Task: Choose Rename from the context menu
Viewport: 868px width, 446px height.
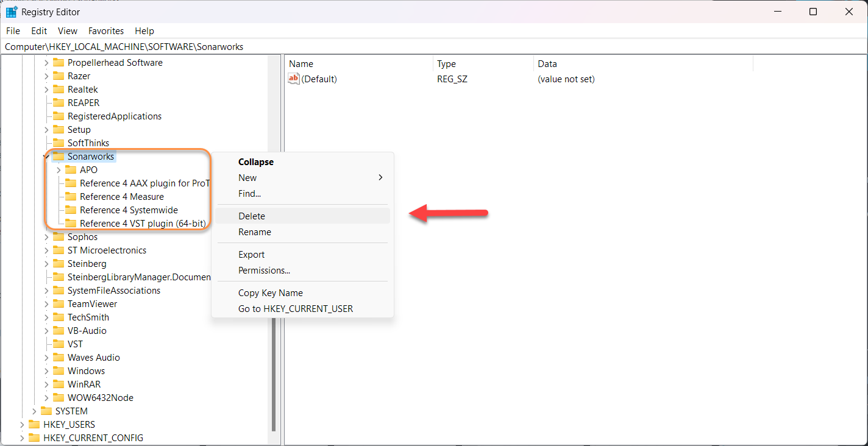Action: [x=302, y=232]
